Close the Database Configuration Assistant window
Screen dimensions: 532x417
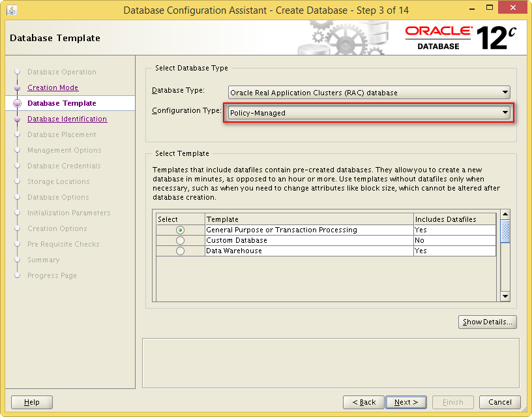pos(513,7)
